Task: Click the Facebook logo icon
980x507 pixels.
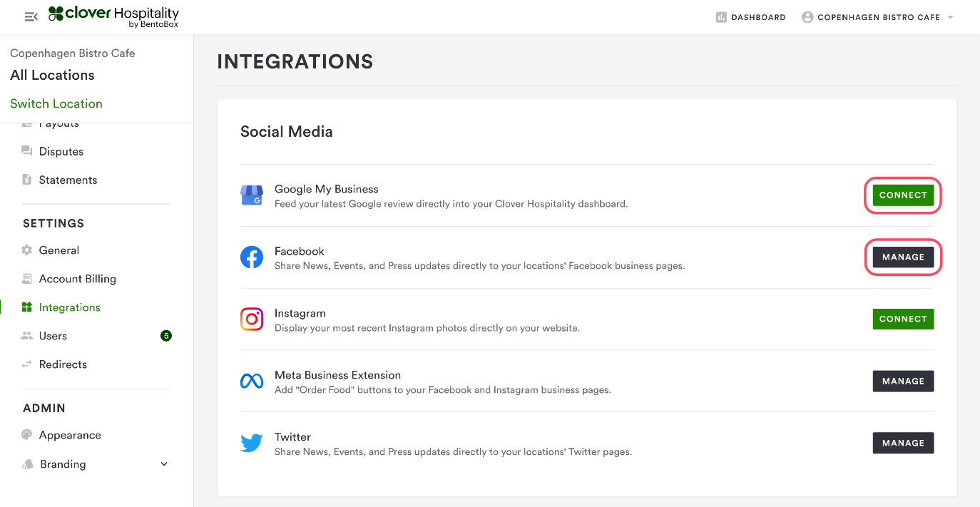Action: [252, 257]
